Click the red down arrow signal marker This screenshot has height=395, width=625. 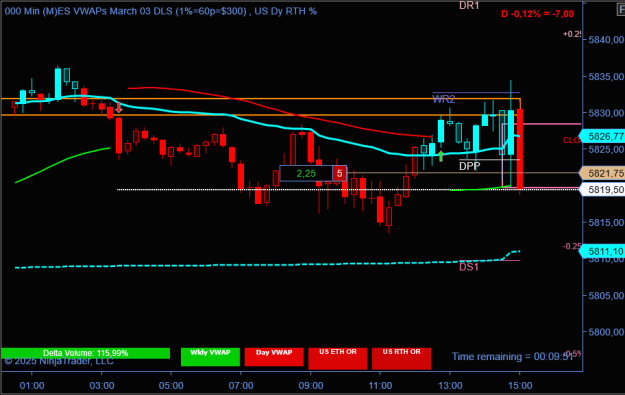point(119,108)
